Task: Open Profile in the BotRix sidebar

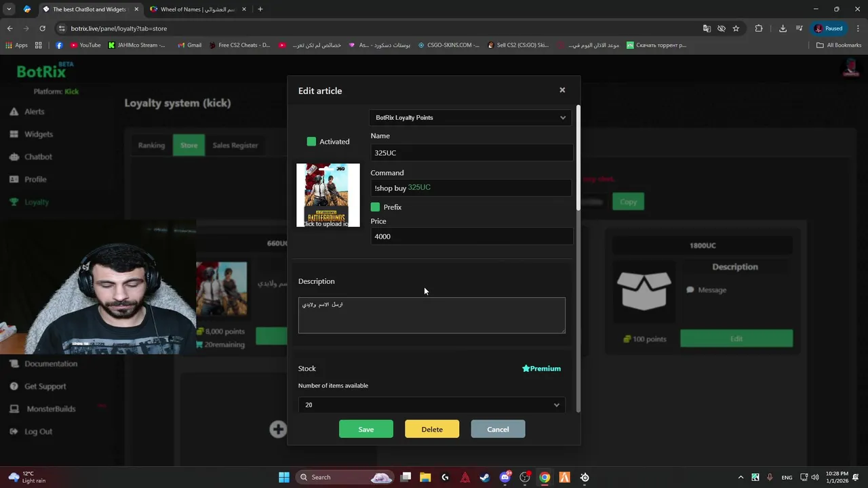Action: click(x=35, y=179)
